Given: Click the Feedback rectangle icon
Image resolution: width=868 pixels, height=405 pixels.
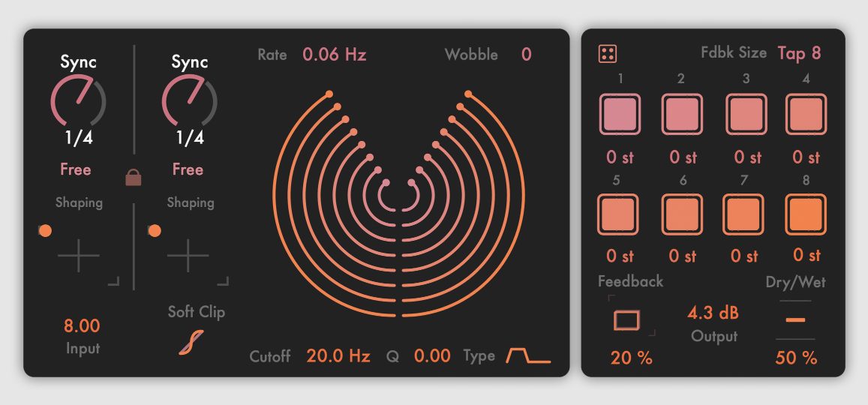Looking at the screenshot, I should (626, 320).
